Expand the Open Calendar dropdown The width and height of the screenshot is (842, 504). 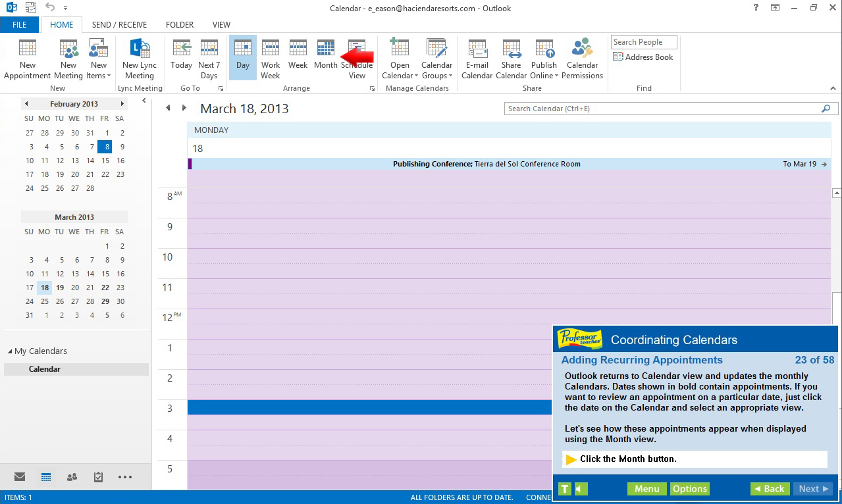[x=399, y=58]
